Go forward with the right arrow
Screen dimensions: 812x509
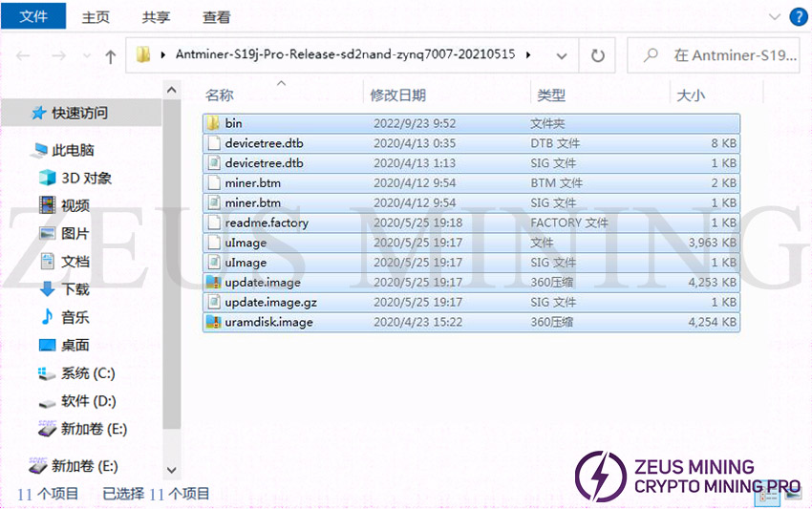pos(59,55)
